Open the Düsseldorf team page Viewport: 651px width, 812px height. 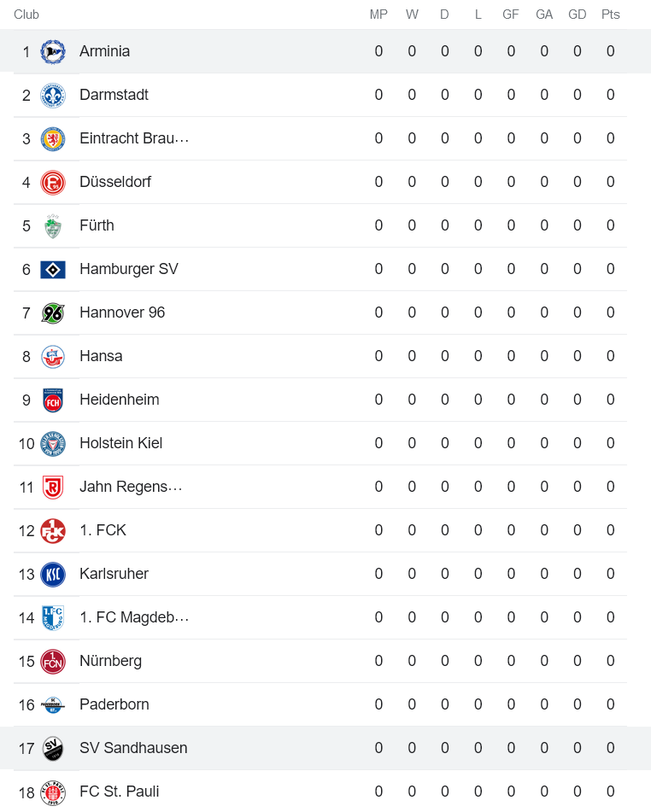click(x=115, y=182)
